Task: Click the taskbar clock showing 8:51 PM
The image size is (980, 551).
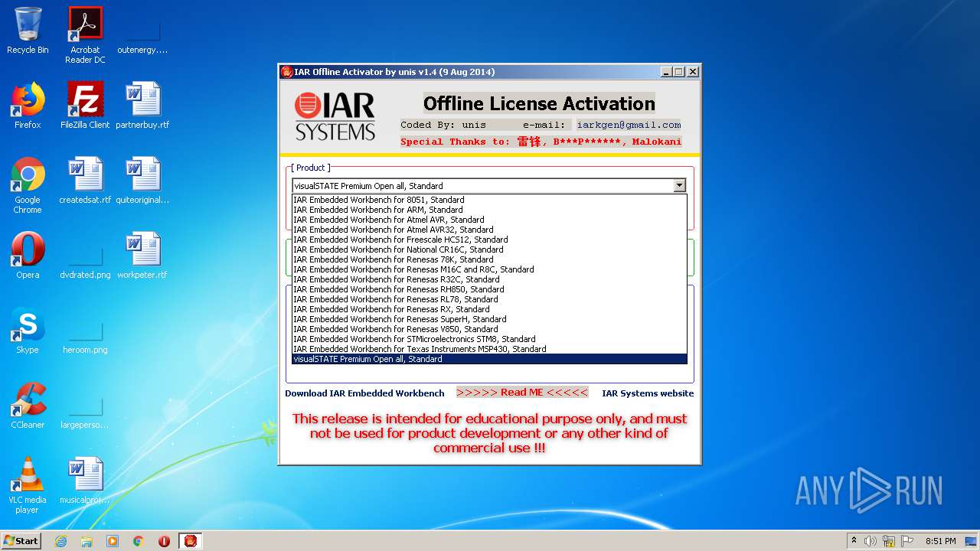Action: 940,541
